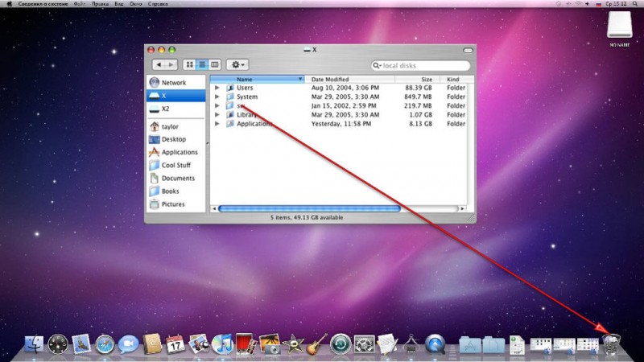
Task: Open taylor home folder in sidebar
Action: pyautogui.click(x=175, y=126)
